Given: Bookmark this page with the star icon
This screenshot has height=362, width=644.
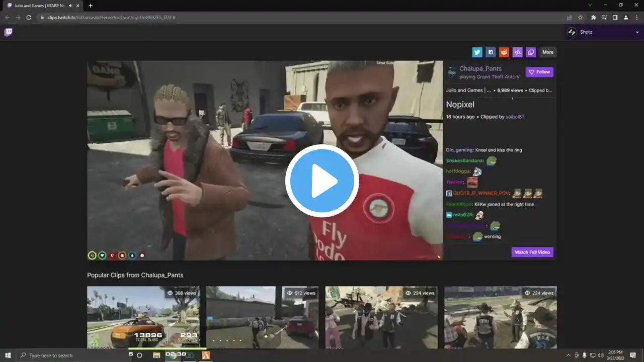Looking at the screenshot, I should pyautogui.click(x=580, y=17).
